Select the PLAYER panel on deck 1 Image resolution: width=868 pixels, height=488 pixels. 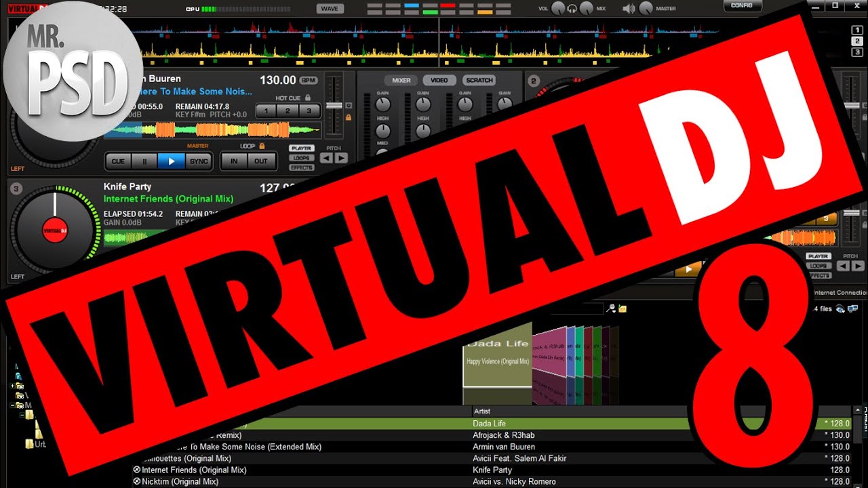click(x=301, y=148)
